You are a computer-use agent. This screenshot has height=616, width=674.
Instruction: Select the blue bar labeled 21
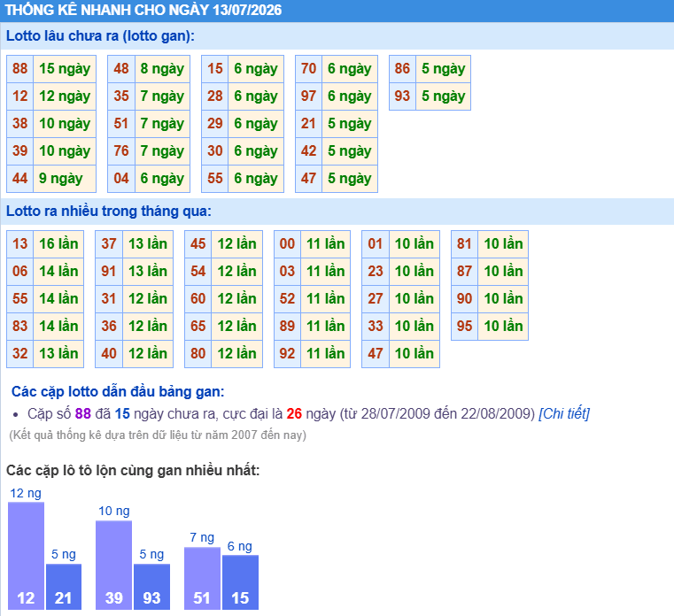pos(64,587)
